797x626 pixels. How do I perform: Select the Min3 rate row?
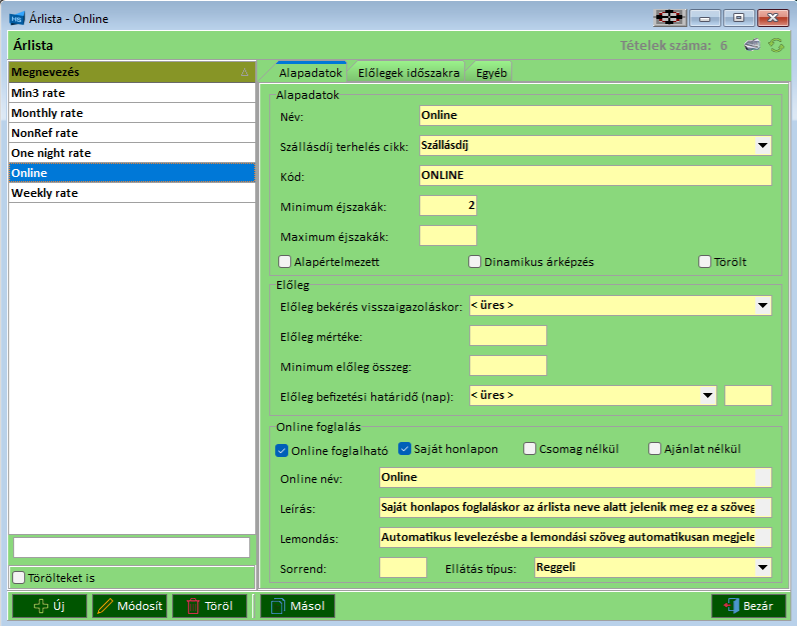132,93
